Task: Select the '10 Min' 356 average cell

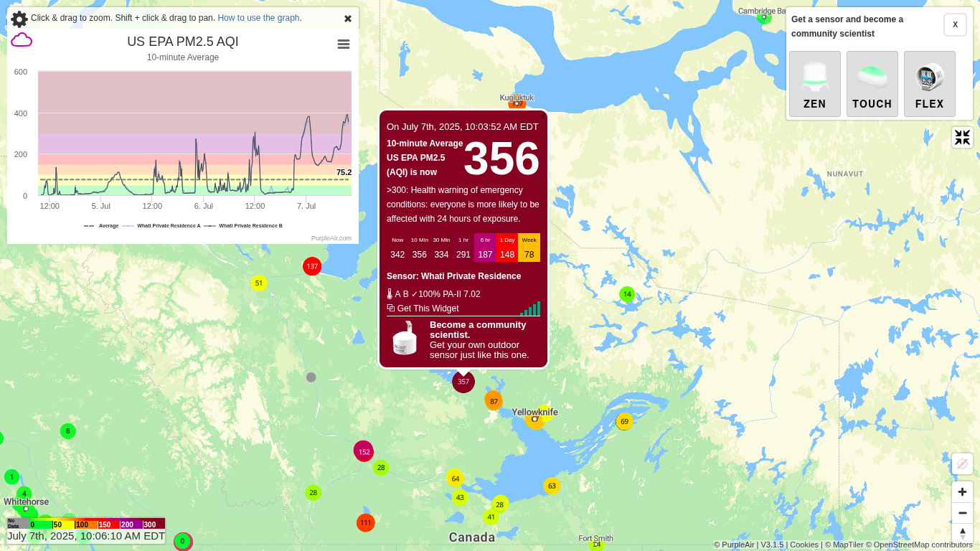Action: pos(420,248)
